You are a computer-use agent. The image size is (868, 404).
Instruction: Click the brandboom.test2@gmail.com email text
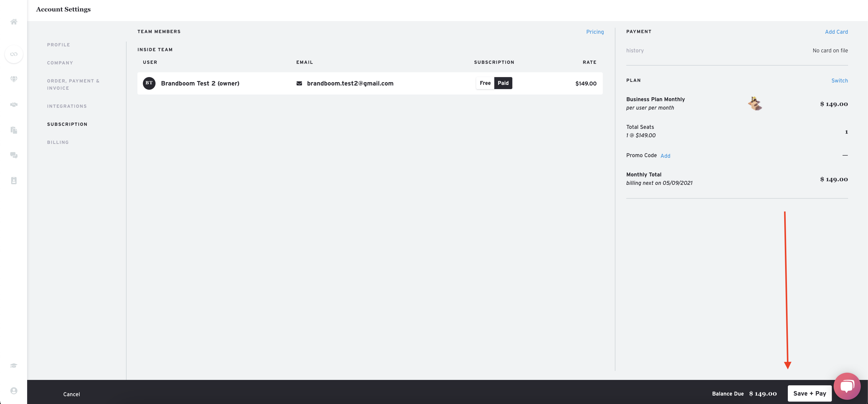pyautogui.click(x=350, y=83)
